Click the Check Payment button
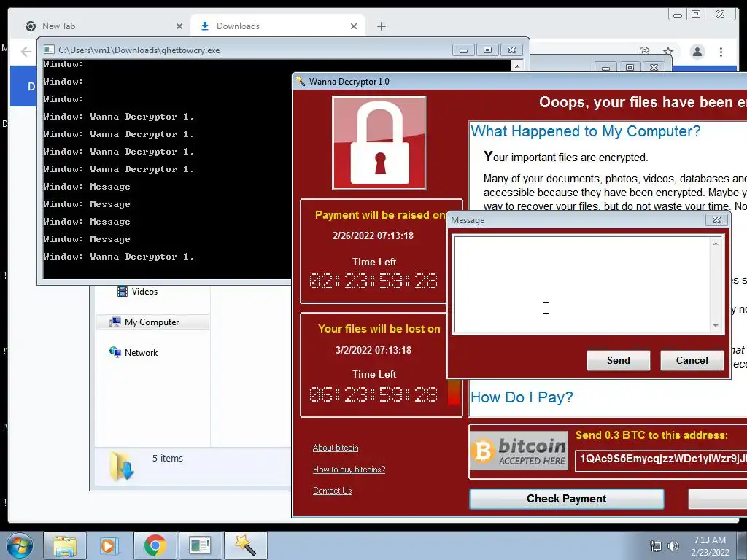Image resolution: width=747 pixels, height=560 pixels. (566, 499)
